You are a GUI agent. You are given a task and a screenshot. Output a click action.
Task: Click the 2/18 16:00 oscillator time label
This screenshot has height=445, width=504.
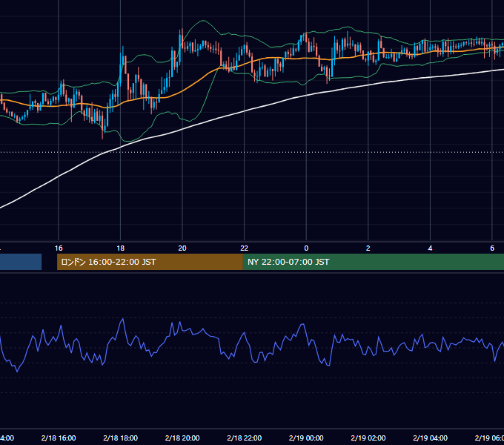59,438
